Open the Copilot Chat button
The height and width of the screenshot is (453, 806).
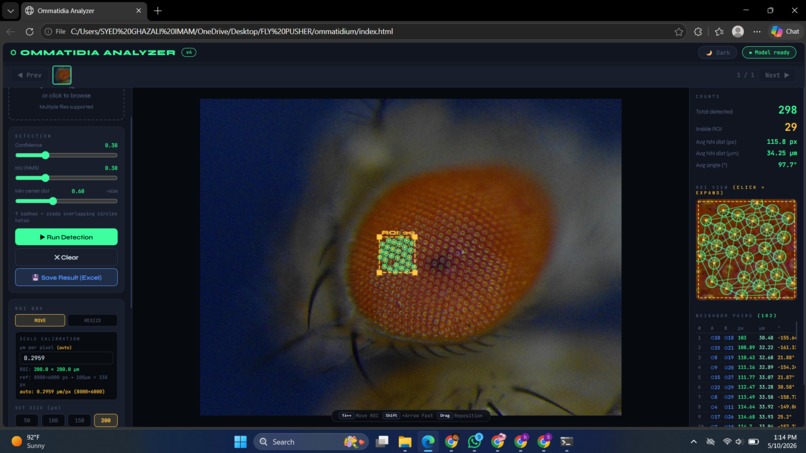pyautogui.click(x=785, y=31)
